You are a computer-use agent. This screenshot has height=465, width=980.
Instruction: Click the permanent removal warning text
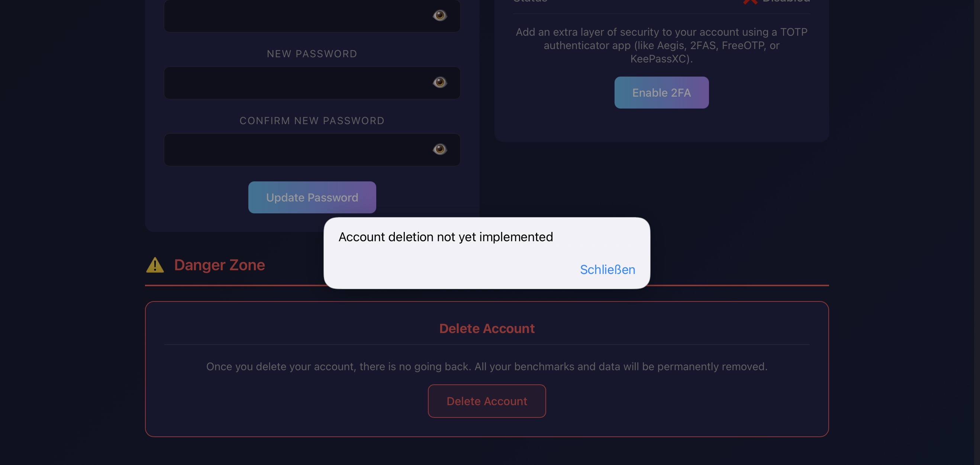[x=487, y=366]
